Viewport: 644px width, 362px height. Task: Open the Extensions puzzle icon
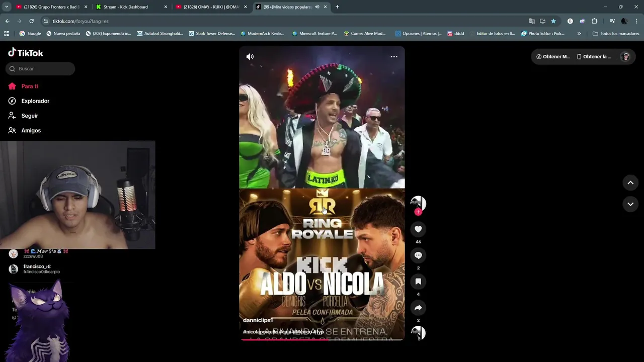pos(594,21)
